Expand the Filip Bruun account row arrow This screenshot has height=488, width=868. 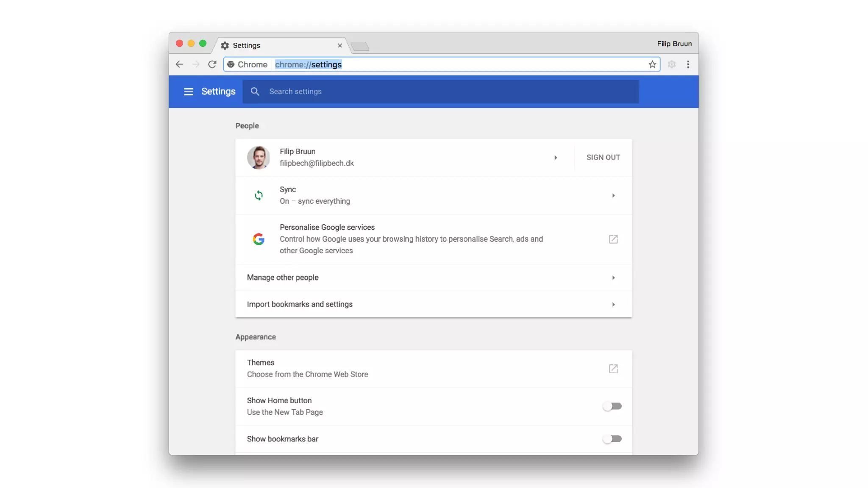(x=555, y=158)
